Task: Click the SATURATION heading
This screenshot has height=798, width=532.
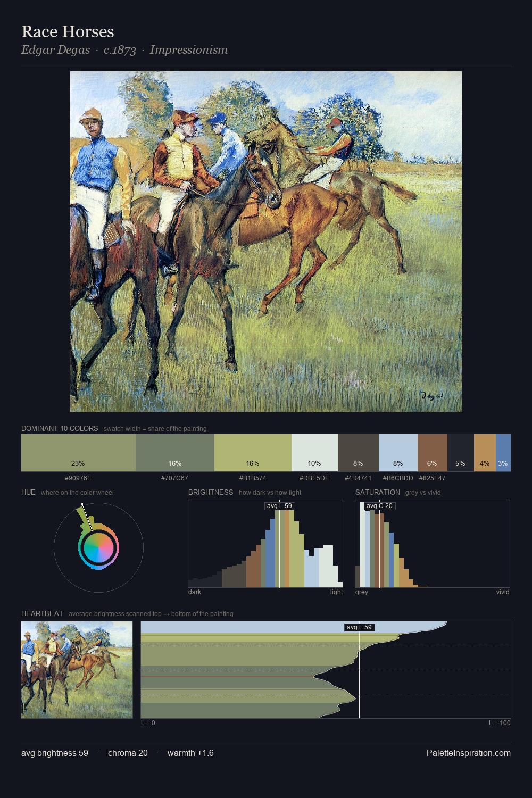Action: (378, 492)
